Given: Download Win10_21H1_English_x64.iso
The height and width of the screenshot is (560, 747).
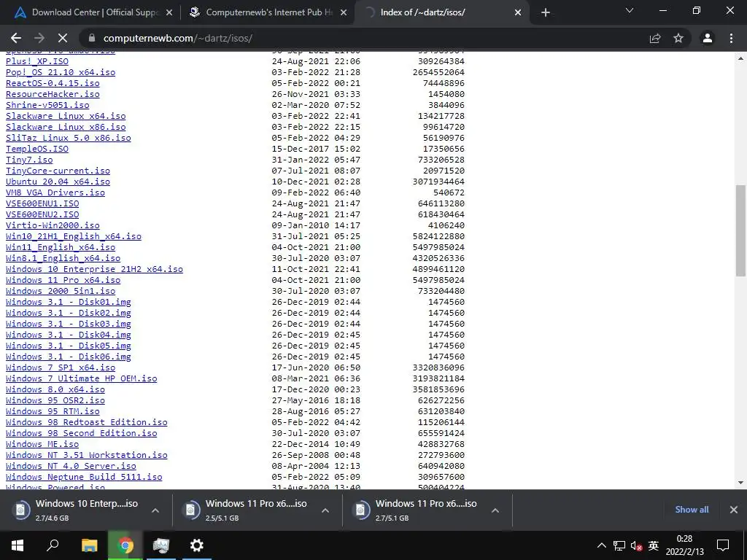Looking at the screenshot, I should [74, 237].
